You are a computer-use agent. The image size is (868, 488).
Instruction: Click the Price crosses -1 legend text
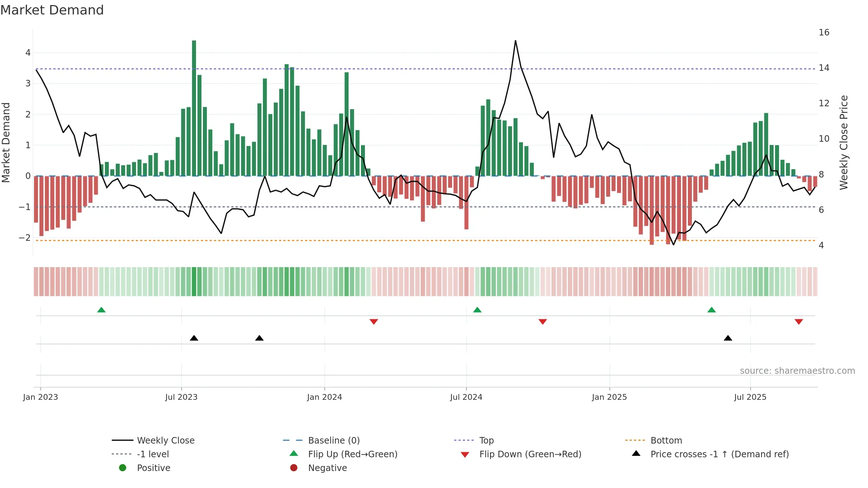click(720, 454)
